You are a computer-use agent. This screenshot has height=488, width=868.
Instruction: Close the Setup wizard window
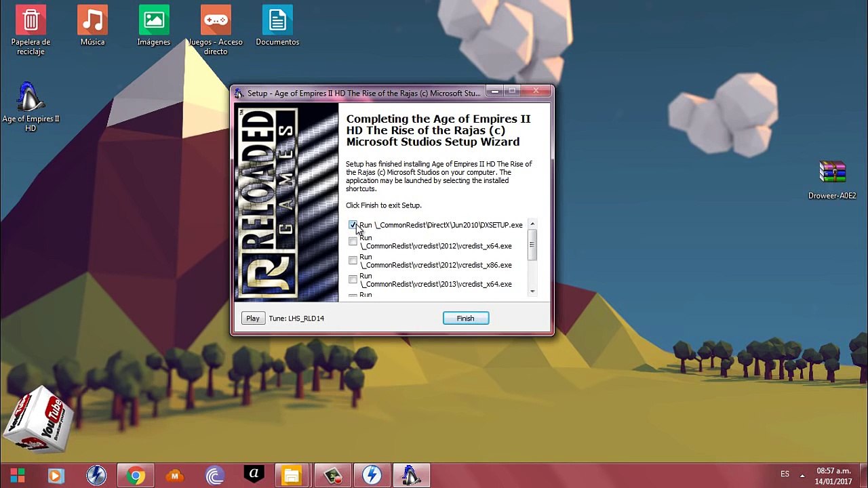click(x=536, y=91)
